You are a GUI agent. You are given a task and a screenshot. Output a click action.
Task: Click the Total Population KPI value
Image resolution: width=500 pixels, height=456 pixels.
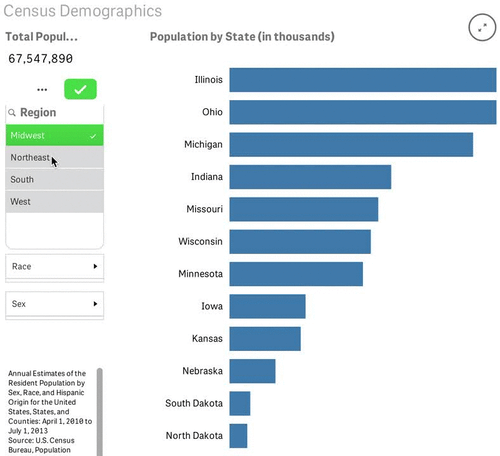41,59
